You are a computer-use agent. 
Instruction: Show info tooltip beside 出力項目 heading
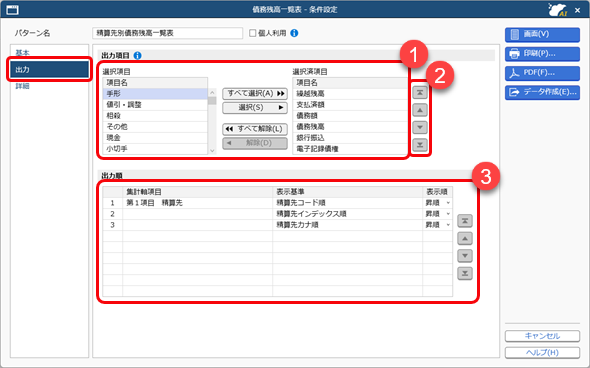pyautogui.click(x=138, y=56)
